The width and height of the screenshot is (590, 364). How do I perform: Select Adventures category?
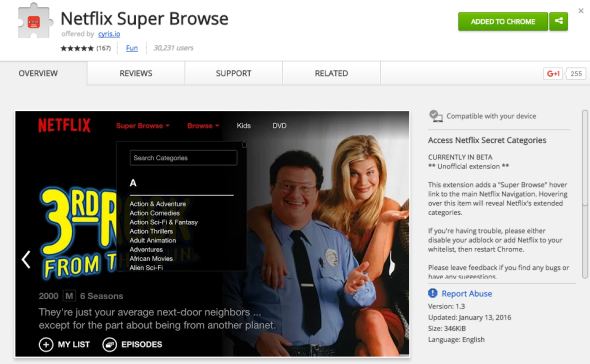pyautogui.click(x=146, y=249)
